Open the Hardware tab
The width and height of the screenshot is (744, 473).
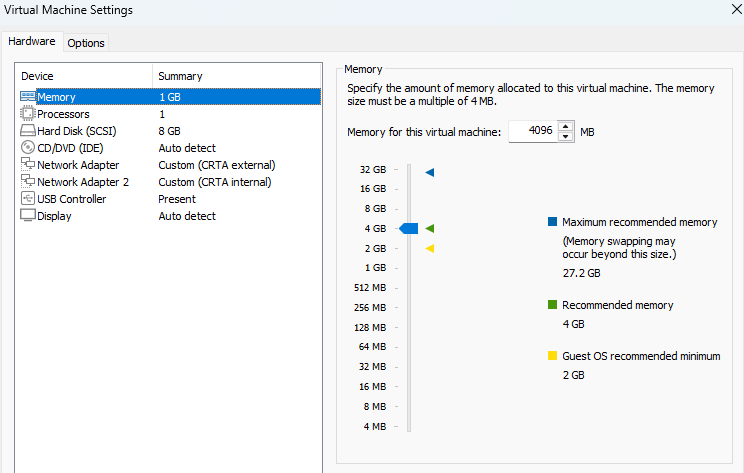tap(32, 42)
